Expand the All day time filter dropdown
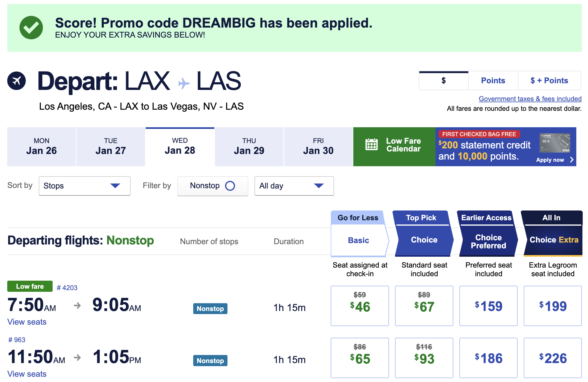 [294, 186]
